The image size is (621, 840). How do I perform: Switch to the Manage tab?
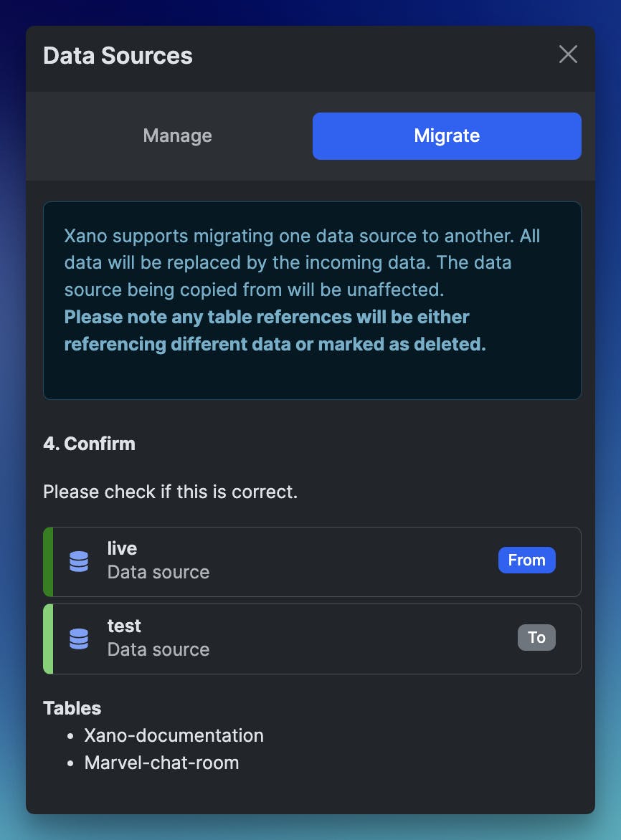tap(177, 135)
